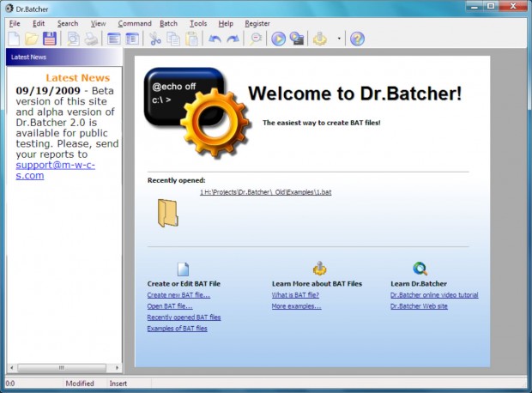Viewport: 532px width, 393px height.
Task: Click 'More examples...' link
Action: pyautogui.click(x=296, y=306)
